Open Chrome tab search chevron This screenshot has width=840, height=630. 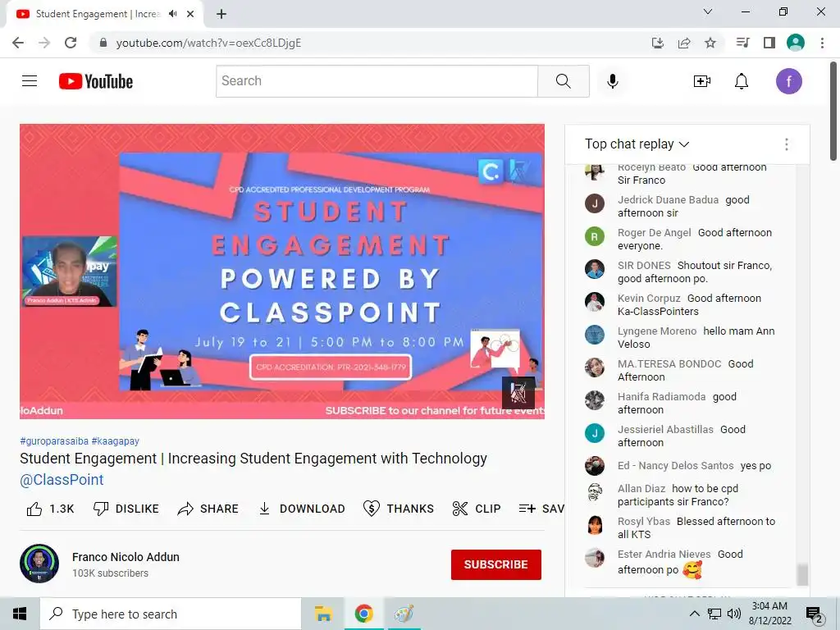(x=708, y=11)
